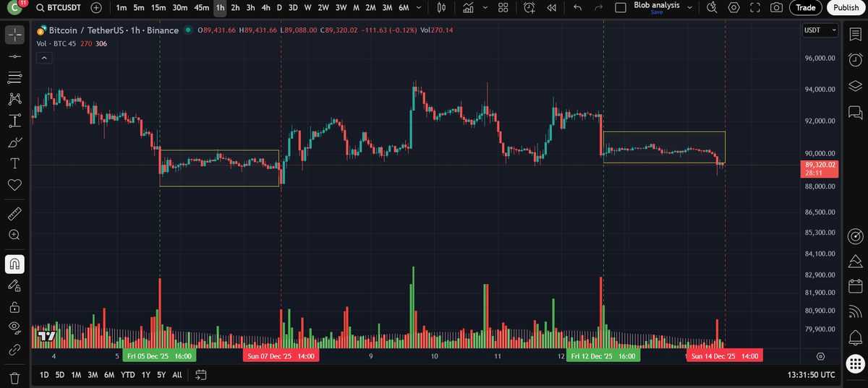
Task: Take a chart snapshot with the camera
Action: coord(776,8)
